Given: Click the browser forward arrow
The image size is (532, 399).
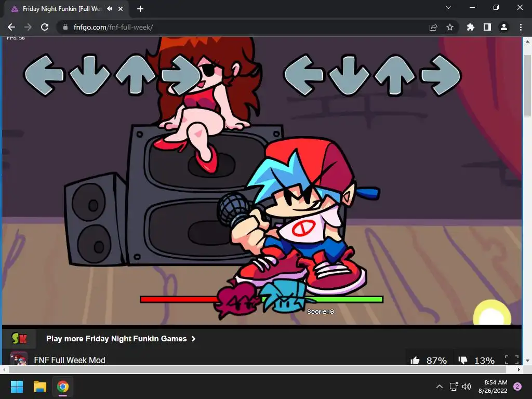Looking at the screenshot, I should coord(28,27).
